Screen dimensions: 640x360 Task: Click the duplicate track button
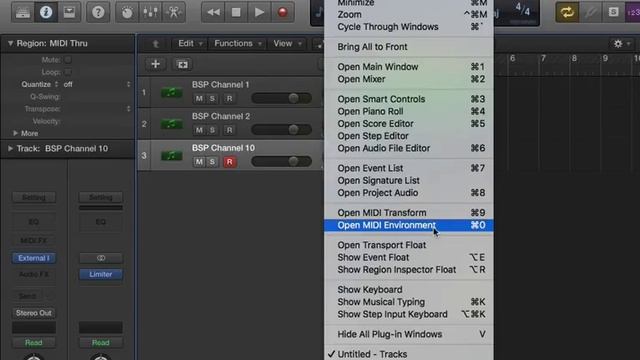[182, 64]
